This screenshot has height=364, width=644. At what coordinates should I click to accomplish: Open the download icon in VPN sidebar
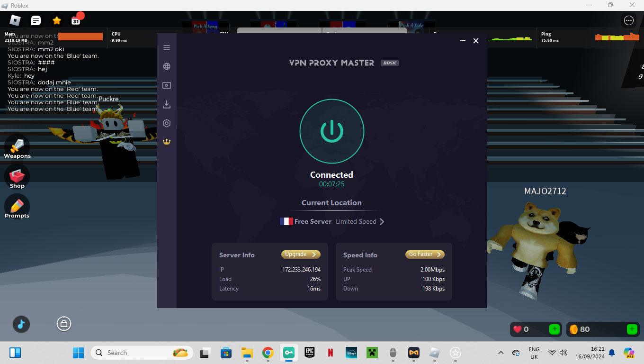click(x=167, y=104)
